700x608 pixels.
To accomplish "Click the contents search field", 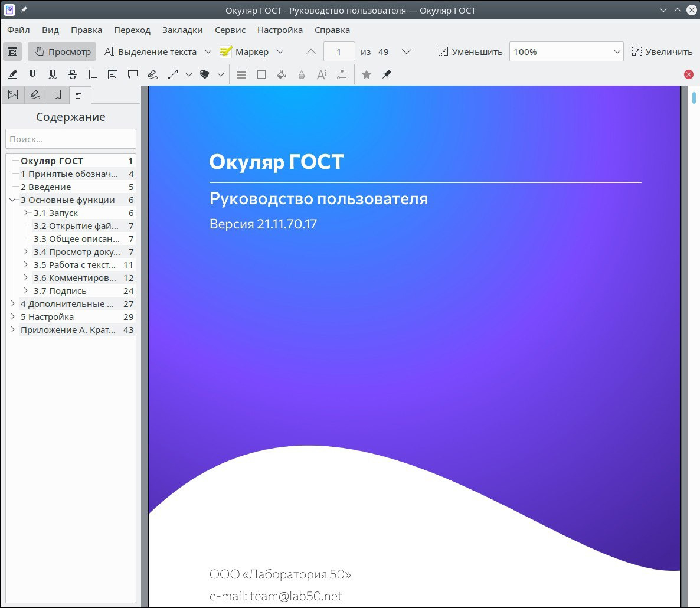I will coord(71,139).
